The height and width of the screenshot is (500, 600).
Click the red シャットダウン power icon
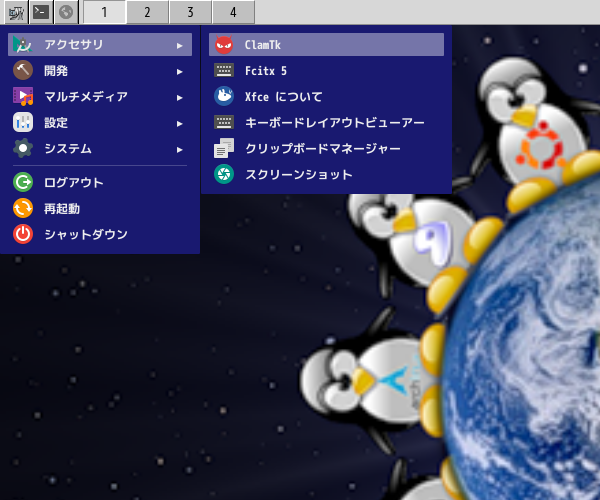[x=23, y=234]
